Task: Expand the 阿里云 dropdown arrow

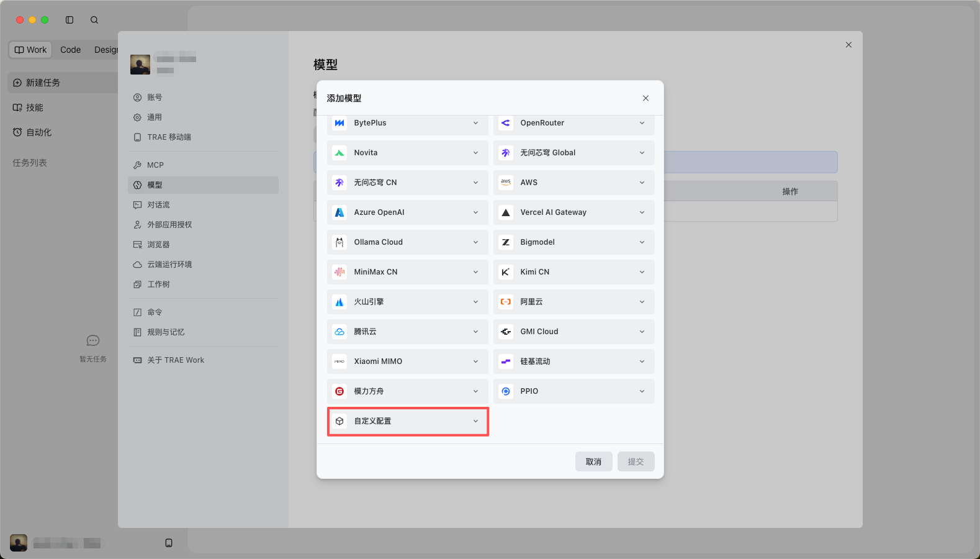Action: click(642, 302)
